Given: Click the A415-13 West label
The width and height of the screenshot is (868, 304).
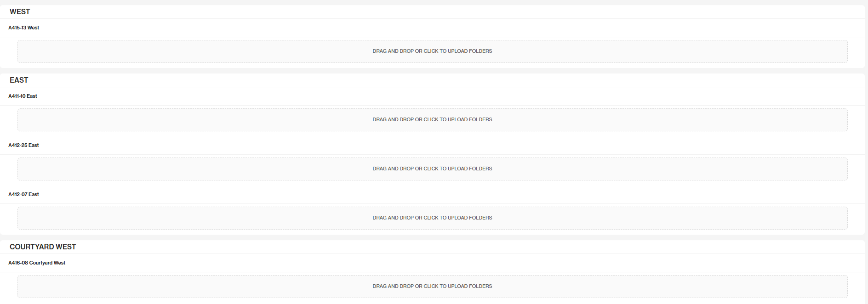Looking at the screenshot, I should (24, 28).
